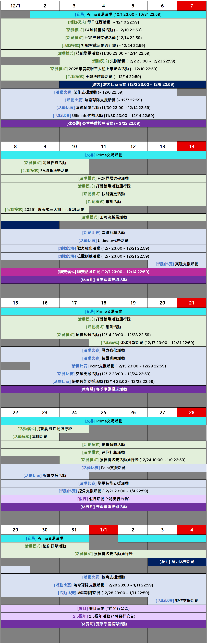Click 挖角支援活動 (12/21 ~ 1/4) event
This screenshot has width=207, height=644.
(103, 491)
